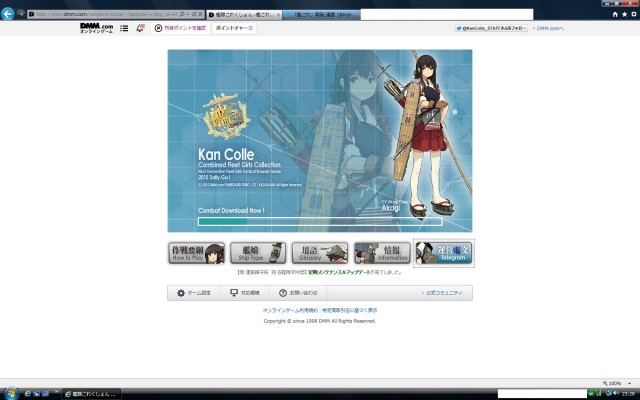Click the network tray icon
640x400 pixels.
(x=609, y=393)
